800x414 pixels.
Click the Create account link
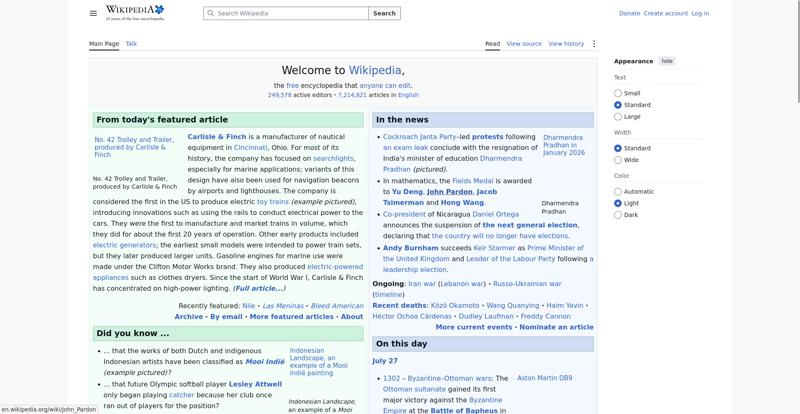click(x=666, y=13)
